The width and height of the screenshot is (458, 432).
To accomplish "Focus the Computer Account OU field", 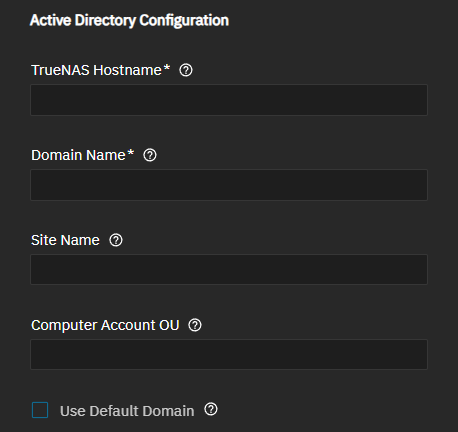I will click(x=229, y=354).
